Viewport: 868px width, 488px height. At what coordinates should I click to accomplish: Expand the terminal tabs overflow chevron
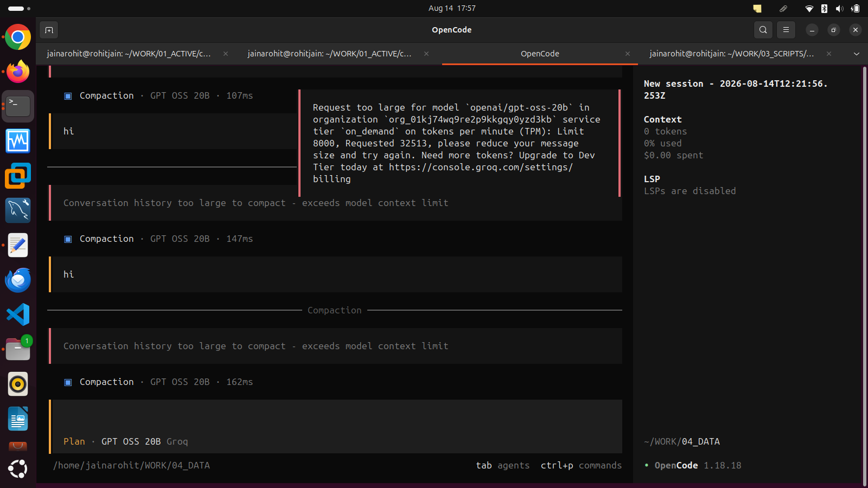click(x=857, y=54)
